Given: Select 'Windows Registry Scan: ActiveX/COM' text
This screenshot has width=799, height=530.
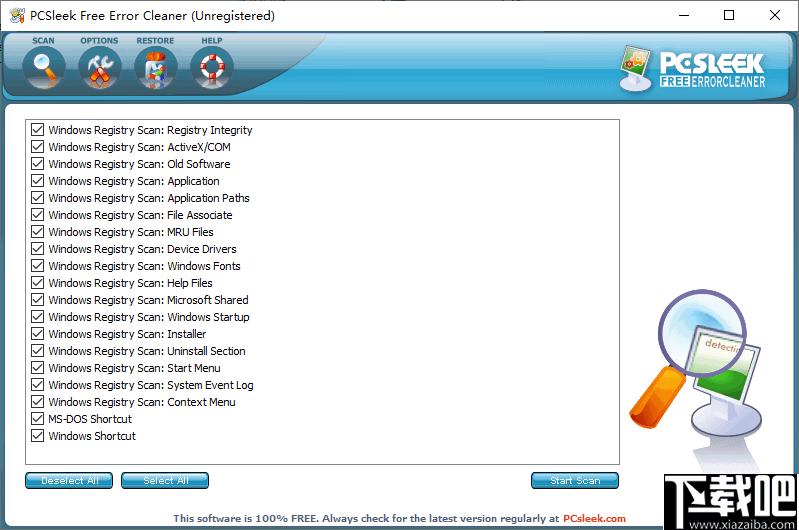Looking at the screenshot, I should click(x=140, y=147).
